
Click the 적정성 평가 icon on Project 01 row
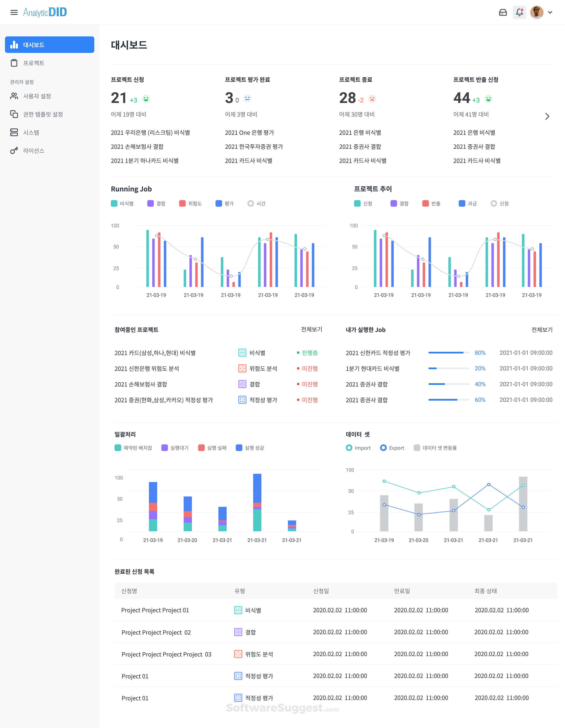tap(238, 676)
